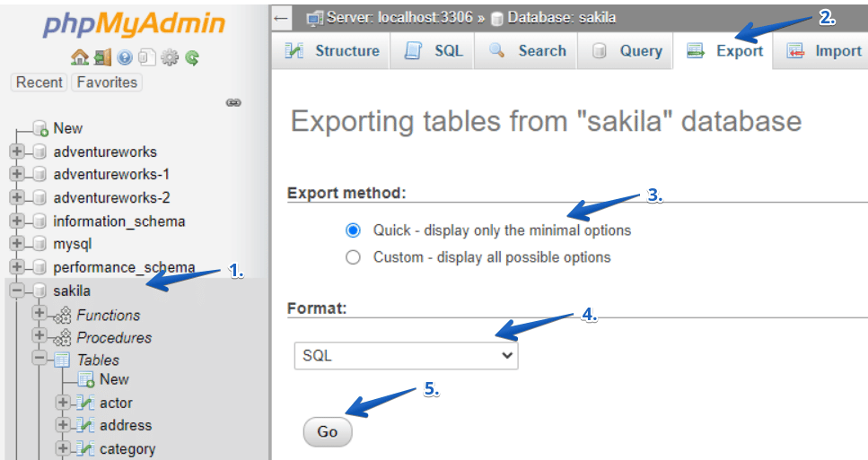The height and width of the screenshot is (460, 868).
Task: Click the actor table icon
Action: pyautogui.click(x=85, y=403)
